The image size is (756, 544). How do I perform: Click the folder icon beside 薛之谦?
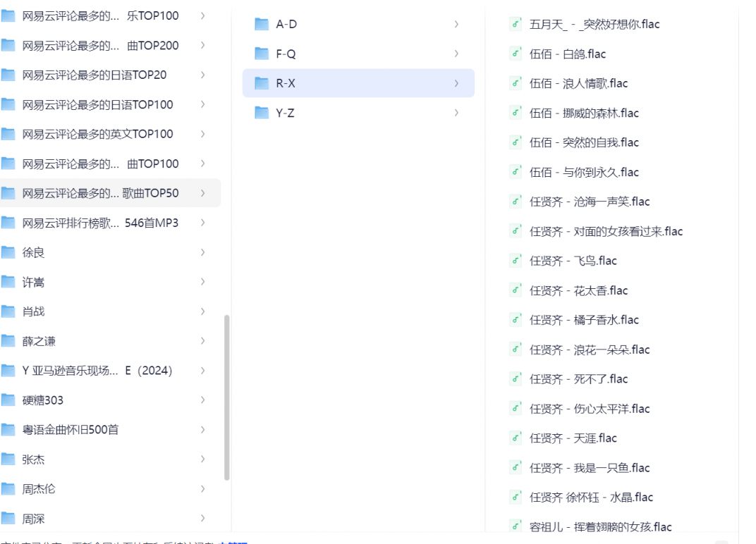[x=8, y=341]
